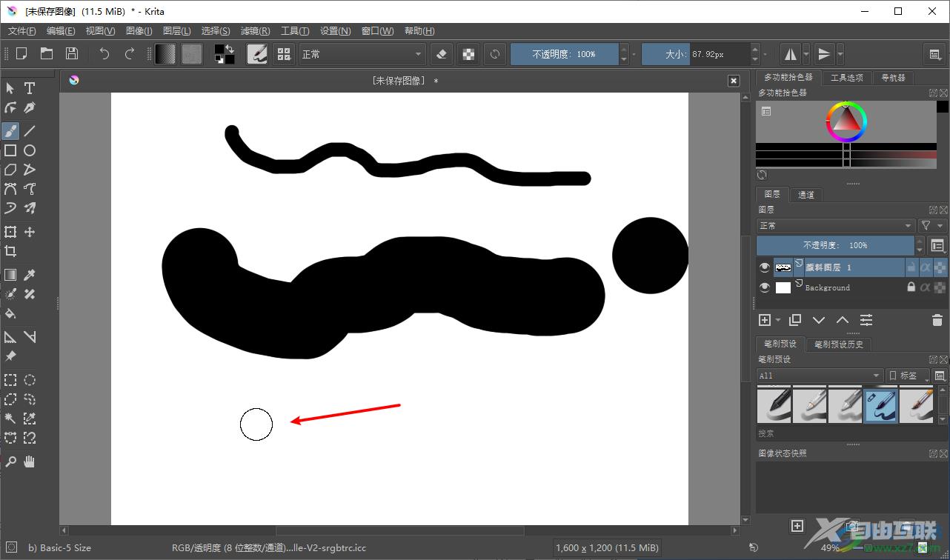The image size is (950, 560).
Task: Select the Measure tool
Action: pos(30,337)
